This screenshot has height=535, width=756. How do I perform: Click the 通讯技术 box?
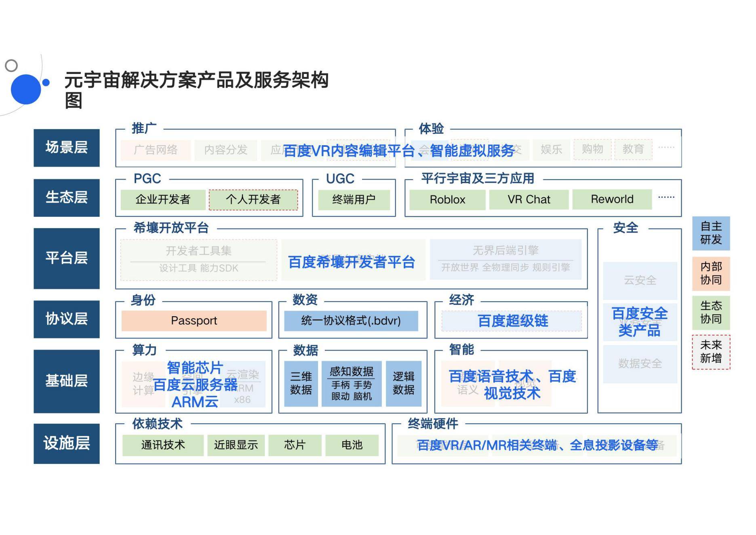163,445
